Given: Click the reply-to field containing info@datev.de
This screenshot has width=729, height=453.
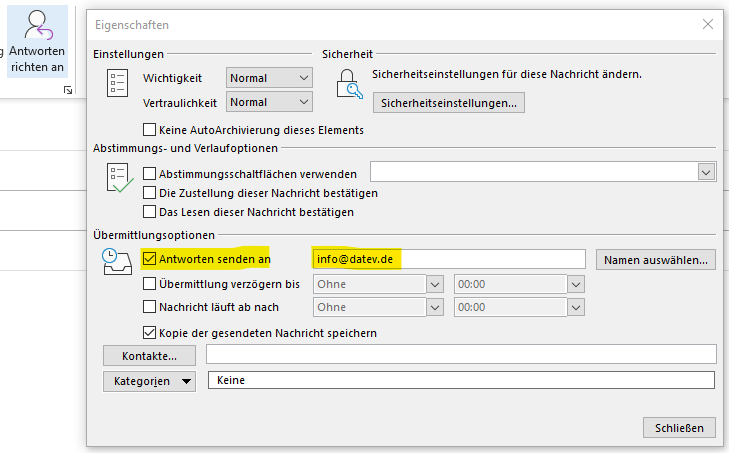Looking at the screenshot, I should [x=449, y=259].
